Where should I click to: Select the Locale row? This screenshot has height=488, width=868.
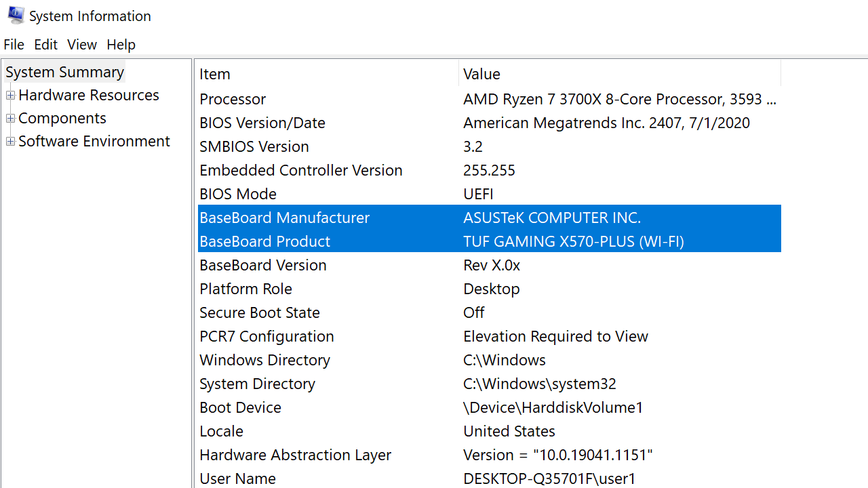pos(489,431)
